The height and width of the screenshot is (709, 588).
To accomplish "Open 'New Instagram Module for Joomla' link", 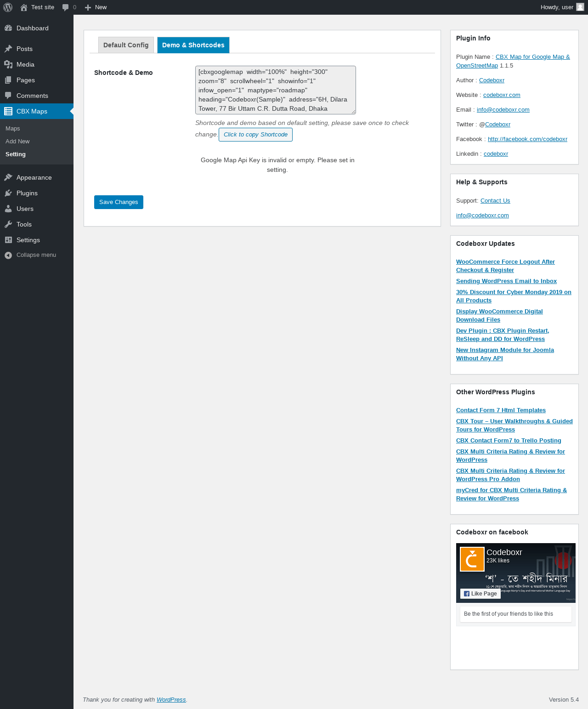I will pyautogui.click(x=505, y=354).
